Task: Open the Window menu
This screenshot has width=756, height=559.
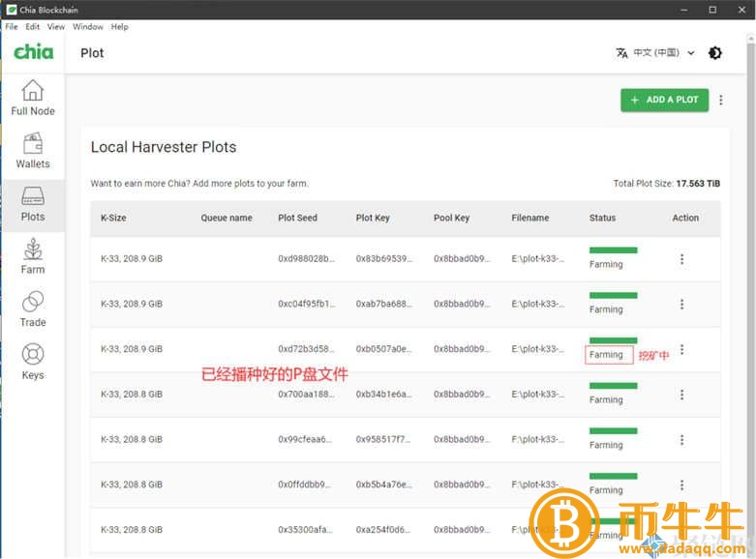Action: (88, 26)
